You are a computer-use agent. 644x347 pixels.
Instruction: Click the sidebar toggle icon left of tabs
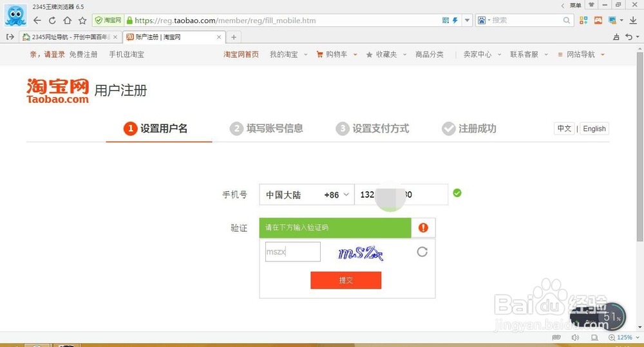(10, 37)
